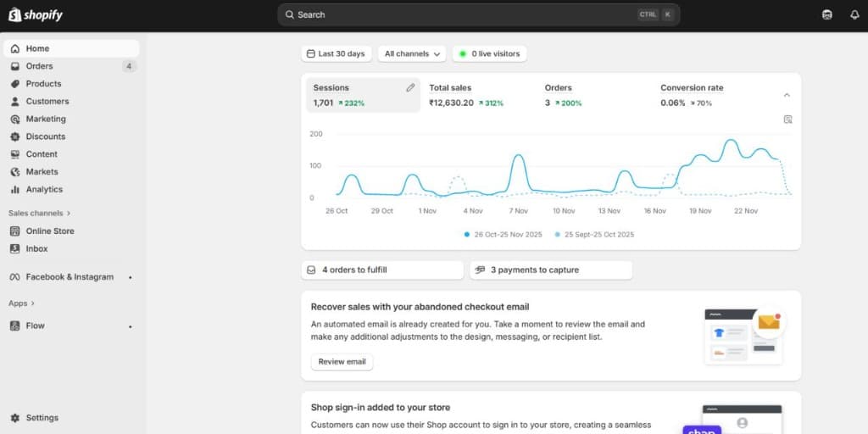Open the store account avatar icon
This screenshot has height=434, width=868.
point(827,15)
